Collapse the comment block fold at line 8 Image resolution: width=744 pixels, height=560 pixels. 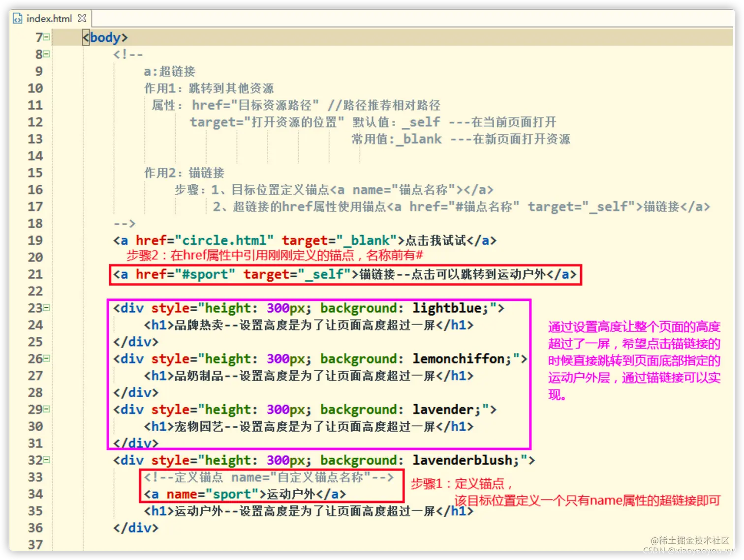click(x=46, y=54)
